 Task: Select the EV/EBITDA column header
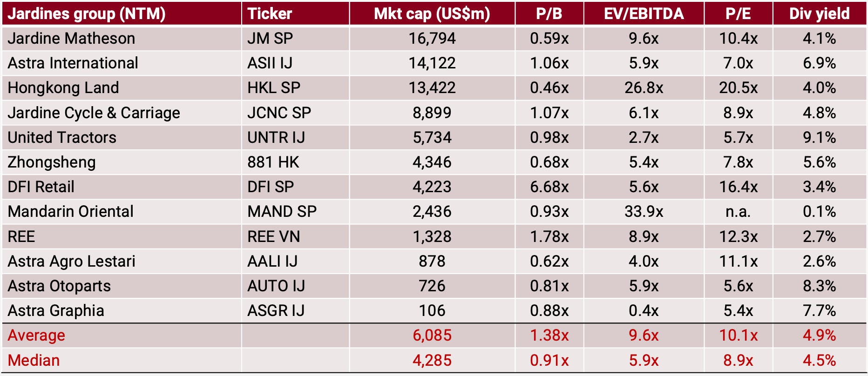(x=644, y=13)
